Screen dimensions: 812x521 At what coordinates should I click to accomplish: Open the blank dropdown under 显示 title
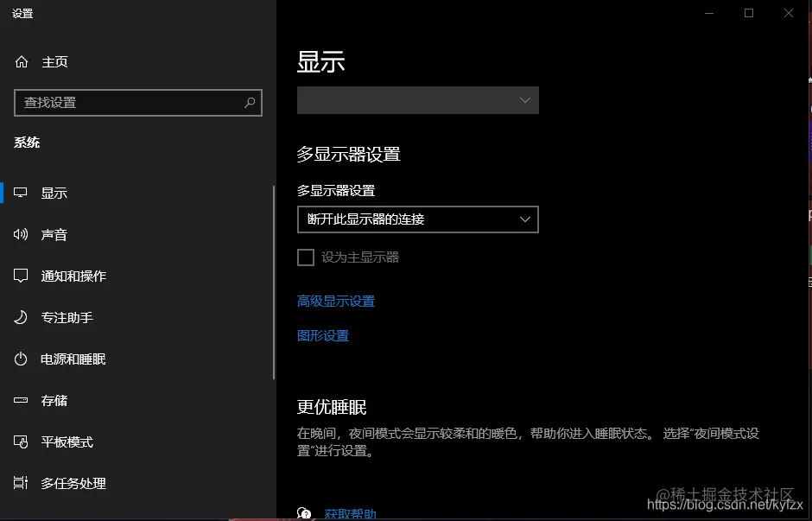coord(418,100)
